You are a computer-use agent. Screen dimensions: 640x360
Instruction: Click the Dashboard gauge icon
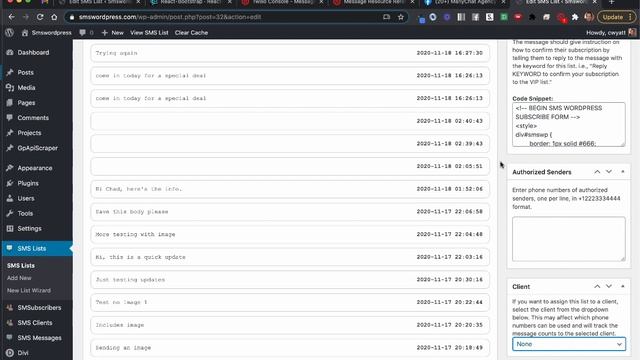point(10,53)
